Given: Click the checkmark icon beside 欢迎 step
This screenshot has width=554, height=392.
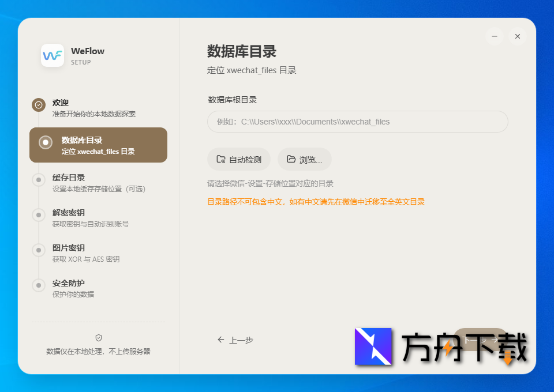Looking at the screenshot, I should (38, 105).
